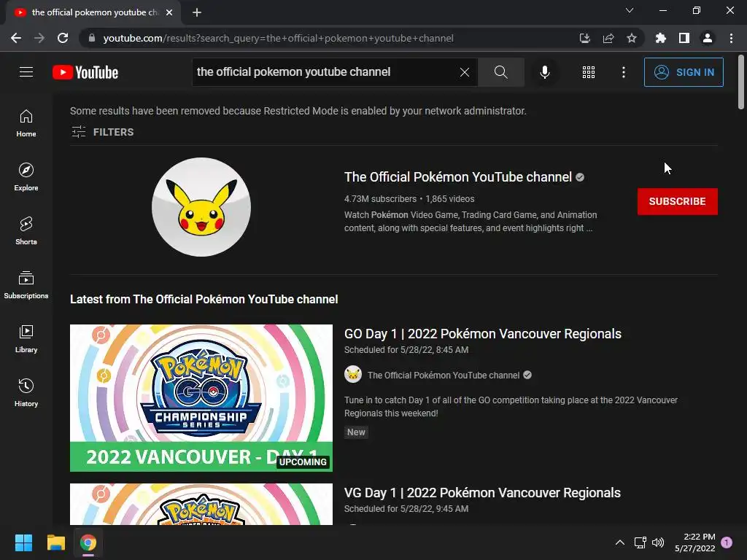
Task: Open the YouTube apps grid
Action: coord(589,72)
